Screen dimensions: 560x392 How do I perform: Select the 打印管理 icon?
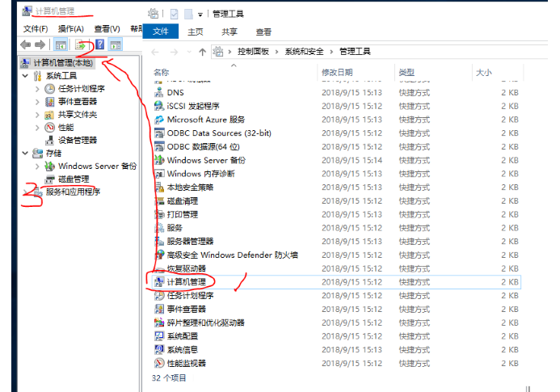click(x=159, y=214)
